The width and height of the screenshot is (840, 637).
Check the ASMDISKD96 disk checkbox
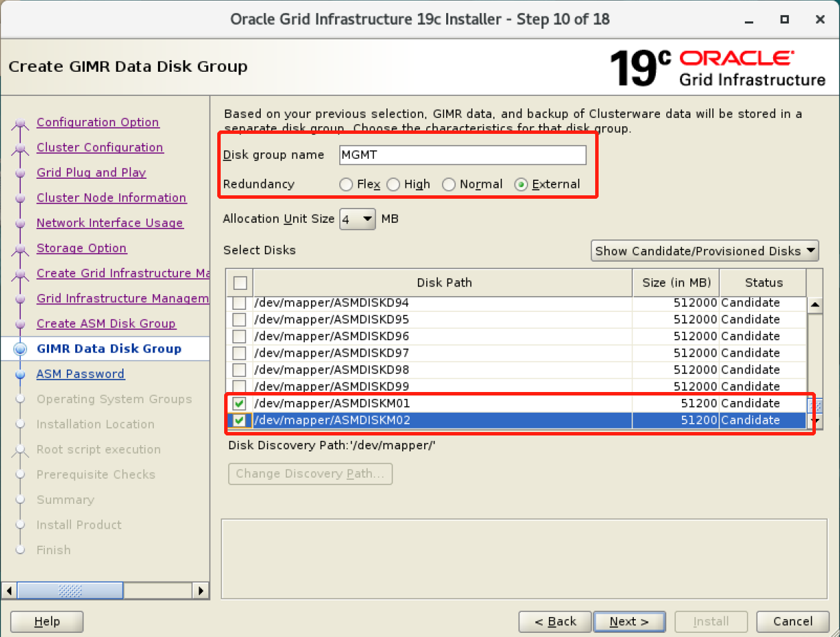click(x=239, y=336)
